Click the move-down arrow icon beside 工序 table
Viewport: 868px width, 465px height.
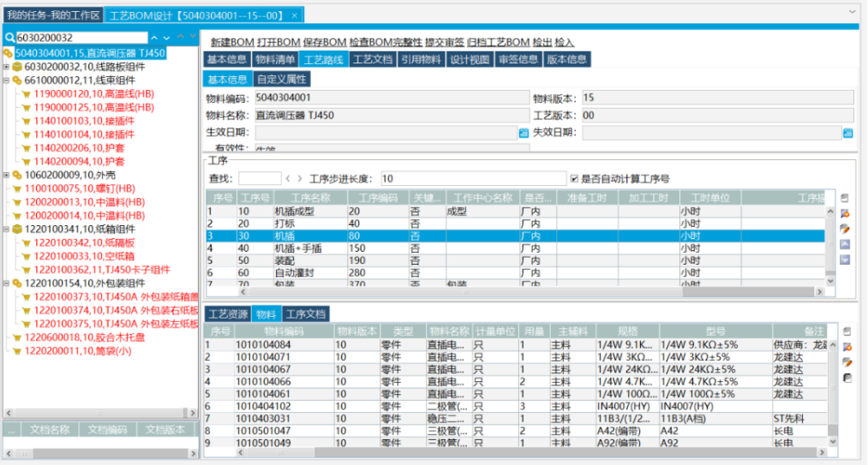(x=845, y=259)
